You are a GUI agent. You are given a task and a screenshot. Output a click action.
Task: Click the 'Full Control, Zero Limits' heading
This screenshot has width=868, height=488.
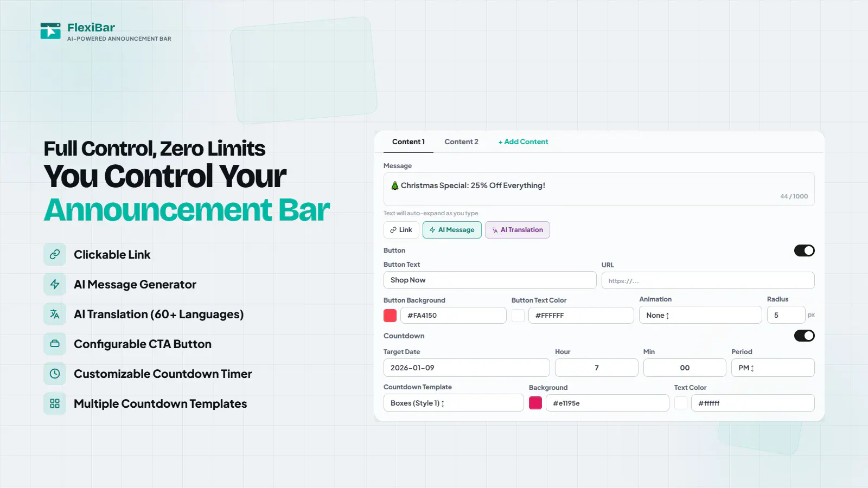pyautogui.click(x=155, y=148)
